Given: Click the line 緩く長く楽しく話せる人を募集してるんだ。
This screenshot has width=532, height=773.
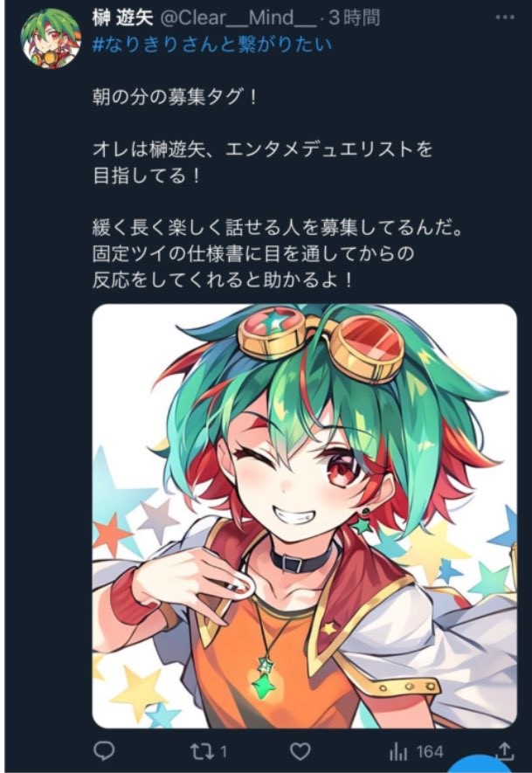Looking at the screenshot, I should pyautogui.click(x=277, y=228).
